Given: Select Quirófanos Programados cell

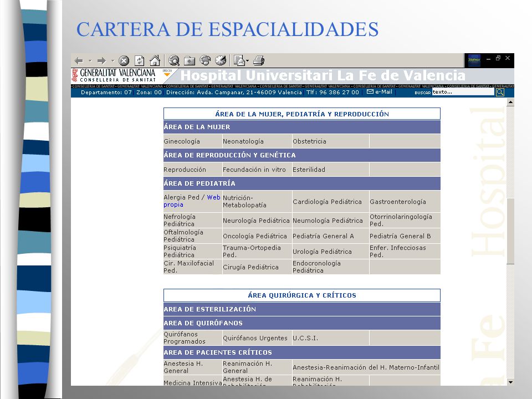Looking at the screenshot, I should [192, 338].
